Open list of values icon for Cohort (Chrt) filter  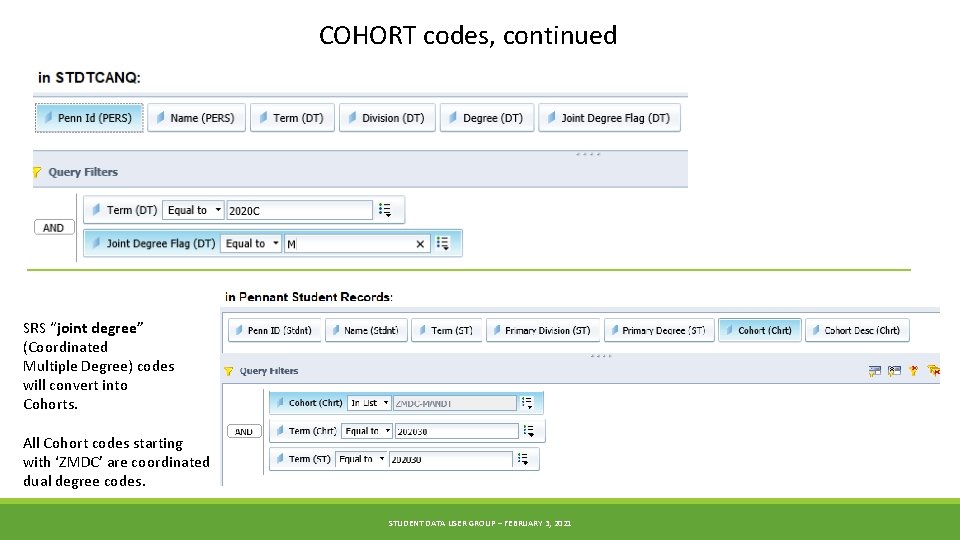(x=527, y=402)
